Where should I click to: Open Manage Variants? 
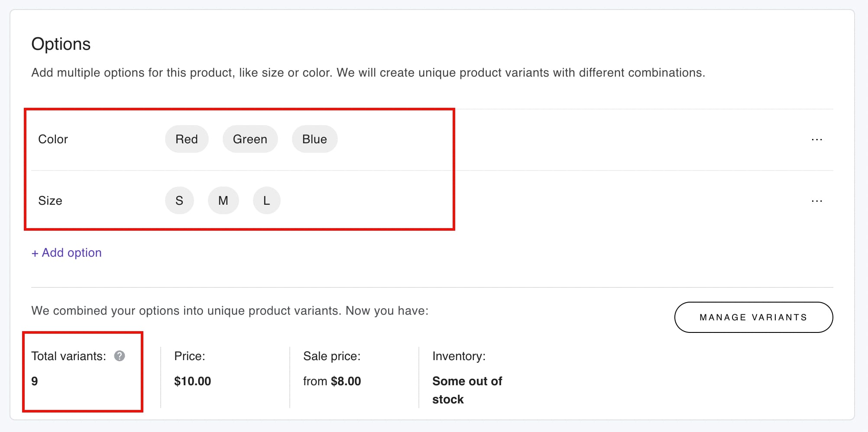pyautogui.click(x=753, y=317)
